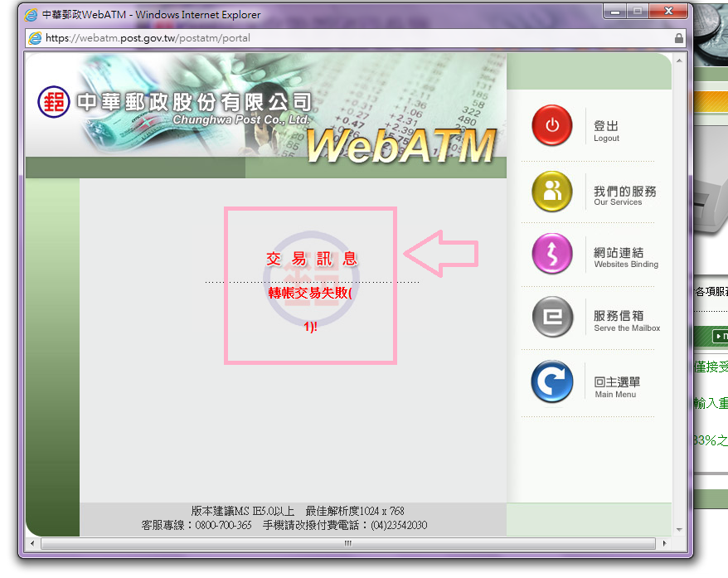The image size is (728, 578).
Task: Click the (04)23542030 phone number text
Action: pos(399,525)
